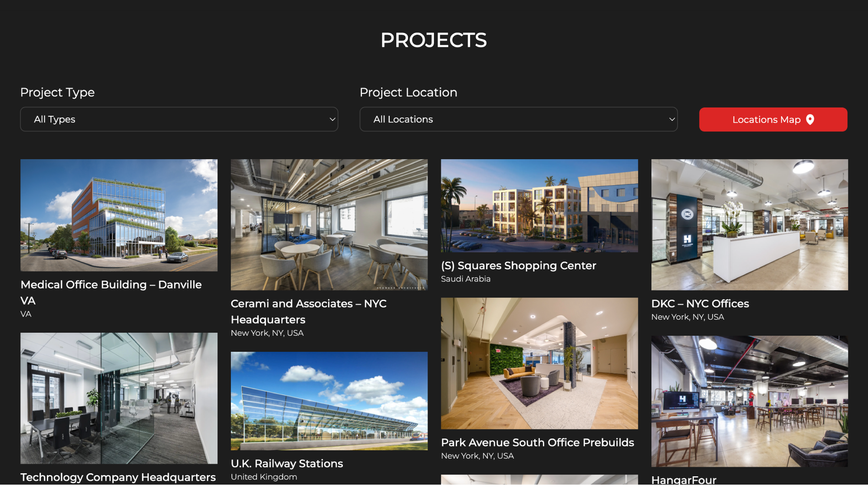
Task: Click the DKC – NYC Offices title link
Action: point(700,304)
